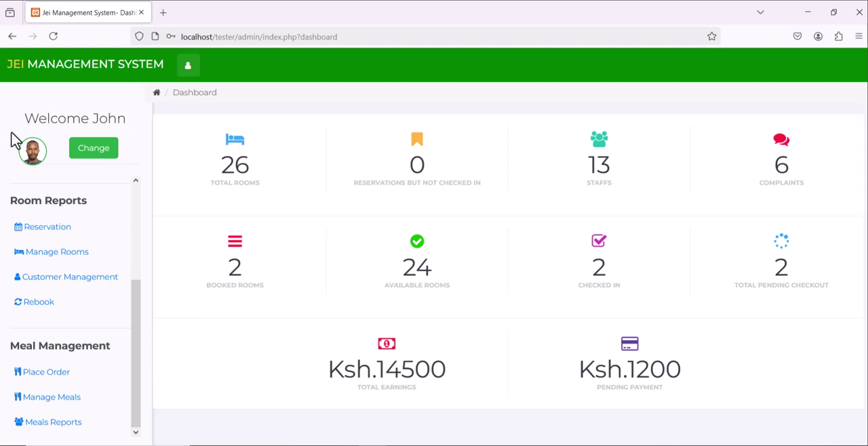This screenshot has height=446, width=868.
Task: Click the red complaints chat icon
Action: click(x=781, y=140)
